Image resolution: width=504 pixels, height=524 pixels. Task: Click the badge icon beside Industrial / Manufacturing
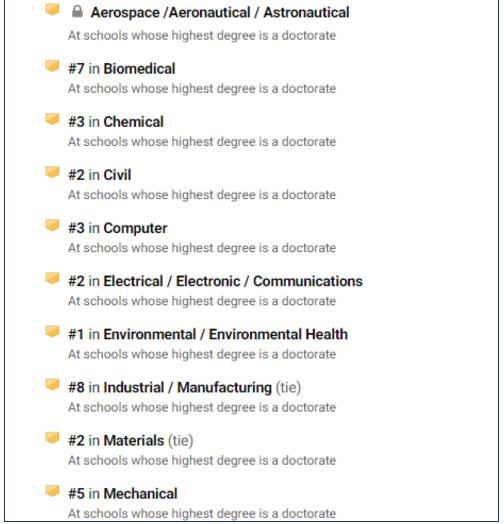[x=52, y=385]
